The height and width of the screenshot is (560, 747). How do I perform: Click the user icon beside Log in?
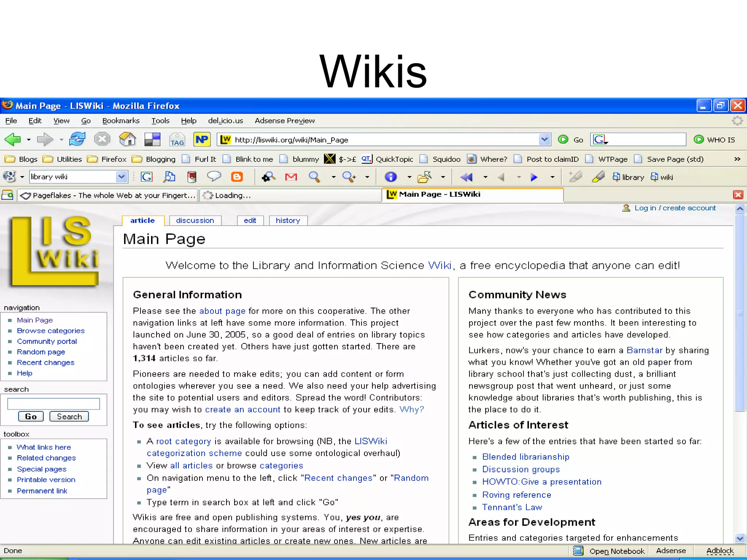pyautogui.click(x=626, y=208)
